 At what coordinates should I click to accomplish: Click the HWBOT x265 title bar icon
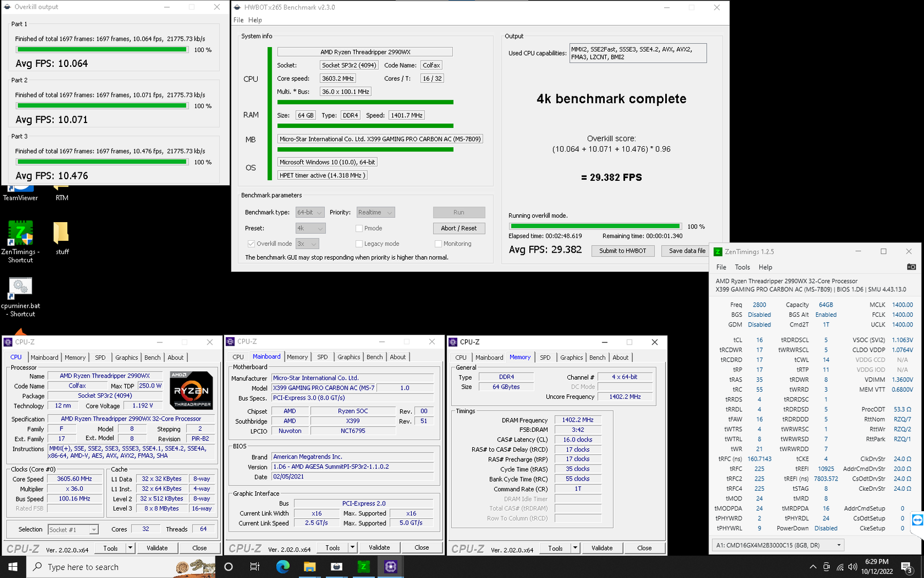coord(238,7)
